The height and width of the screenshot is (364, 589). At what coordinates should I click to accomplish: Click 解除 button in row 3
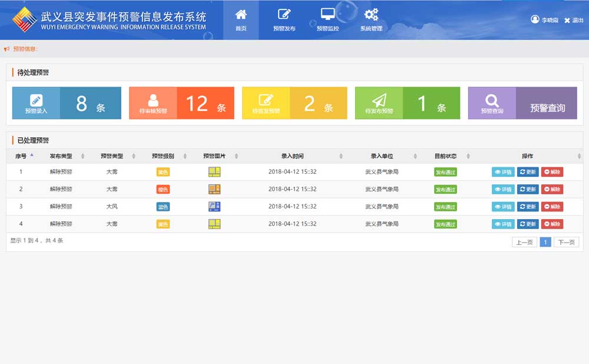point(552,207)
